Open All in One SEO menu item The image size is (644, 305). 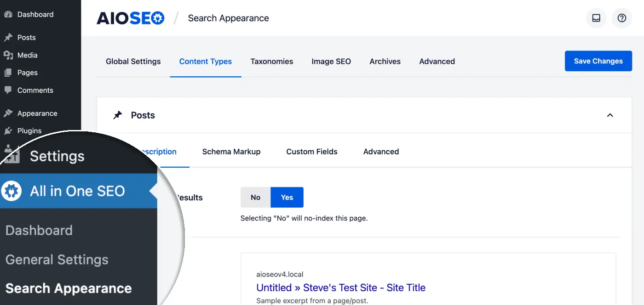click(78, 191)
